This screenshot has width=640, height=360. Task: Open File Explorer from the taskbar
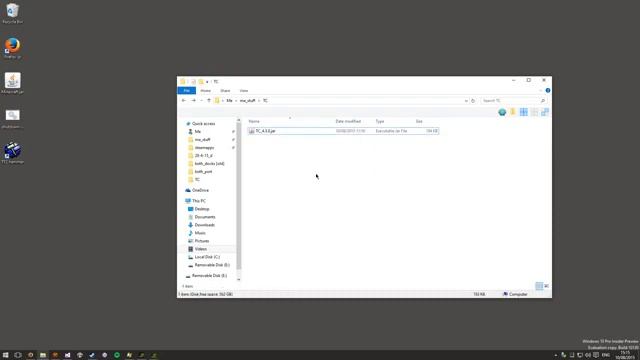pyautogui.click(x=42, y=355)
